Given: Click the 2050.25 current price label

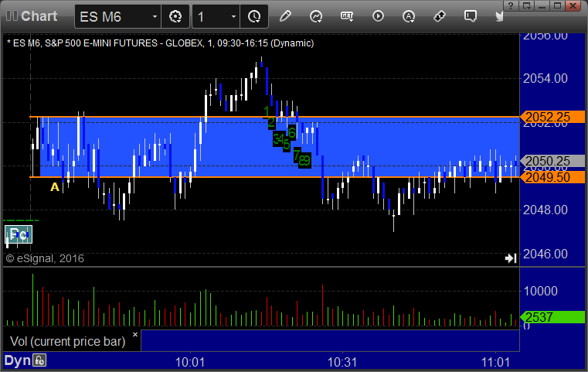Looking at the screenshot, I should 552,161.
